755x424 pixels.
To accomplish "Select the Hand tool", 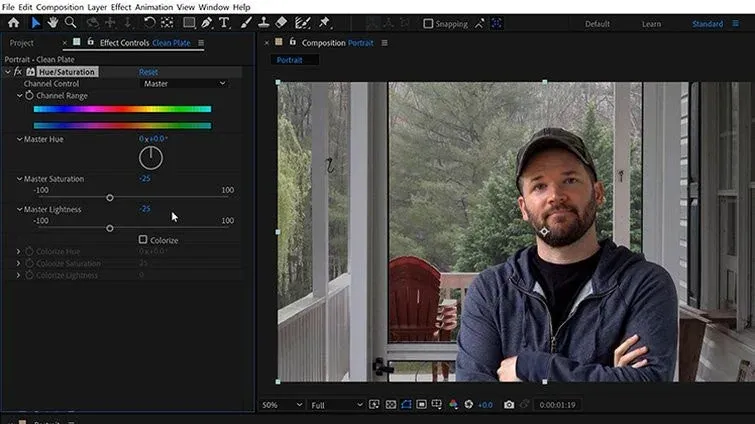I will (52, 23).
